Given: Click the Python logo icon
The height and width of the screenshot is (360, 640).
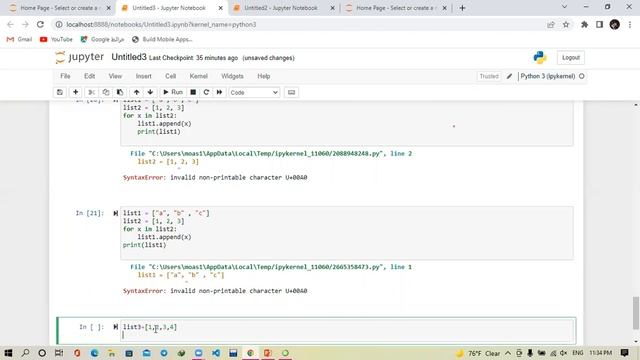Looking at the screenshot, I should coord(540,58).
